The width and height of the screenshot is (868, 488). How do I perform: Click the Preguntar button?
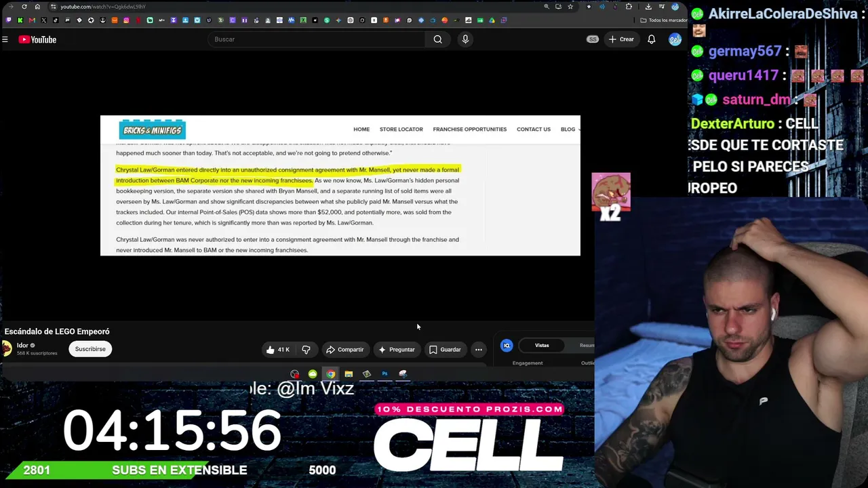(x=397, y=350)
